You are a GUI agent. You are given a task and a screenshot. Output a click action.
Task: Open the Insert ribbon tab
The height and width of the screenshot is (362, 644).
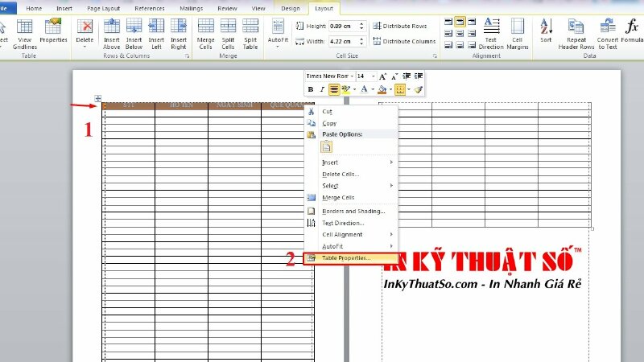(64, 8)
